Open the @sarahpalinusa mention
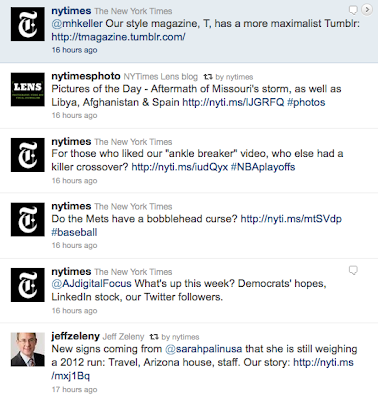This screenshot has height=400, width=378. pyautogui.click(x=204, y=349)
